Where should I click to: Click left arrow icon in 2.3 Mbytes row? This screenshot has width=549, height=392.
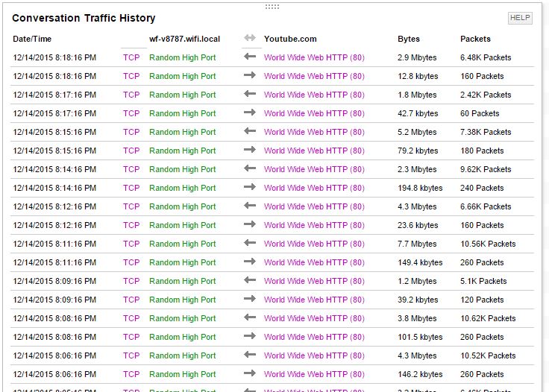click(250, 168)
